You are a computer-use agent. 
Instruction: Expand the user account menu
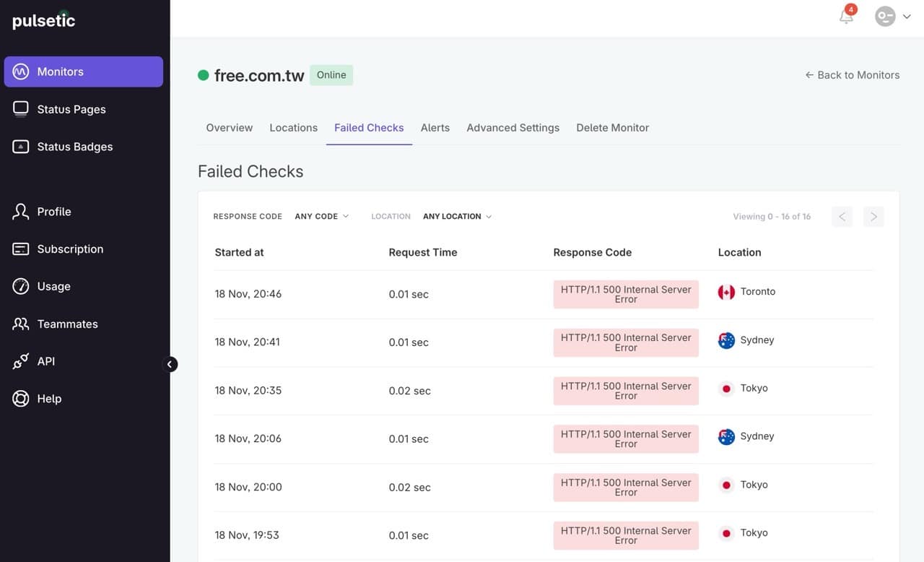tap(893, 16)
